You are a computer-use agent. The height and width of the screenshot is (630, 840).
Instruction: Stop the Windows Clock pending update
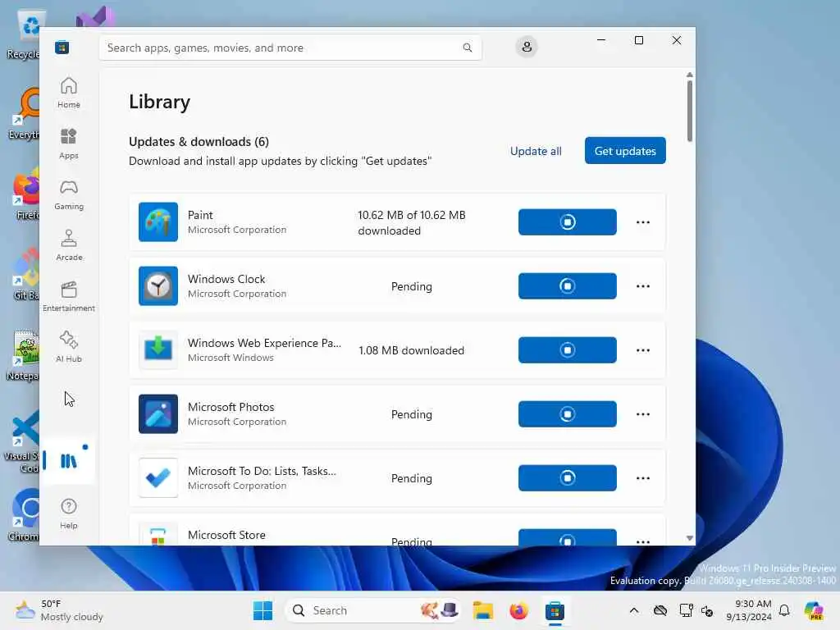point(568,286)
